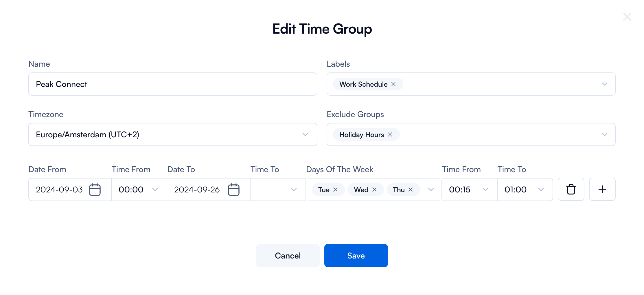Expand the Exclude Groups dropdown
644x295 pixels.
[x=605, y=134]
